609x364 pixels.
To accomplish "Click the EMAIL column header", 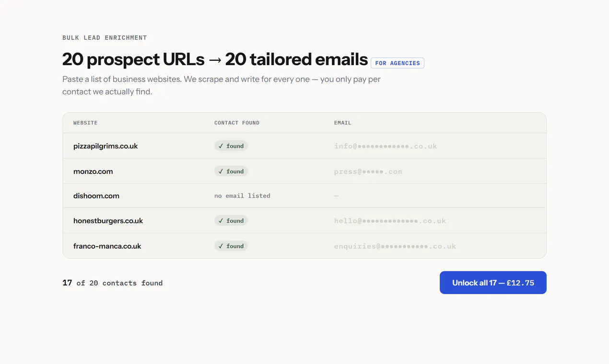I will pos(343,123).
